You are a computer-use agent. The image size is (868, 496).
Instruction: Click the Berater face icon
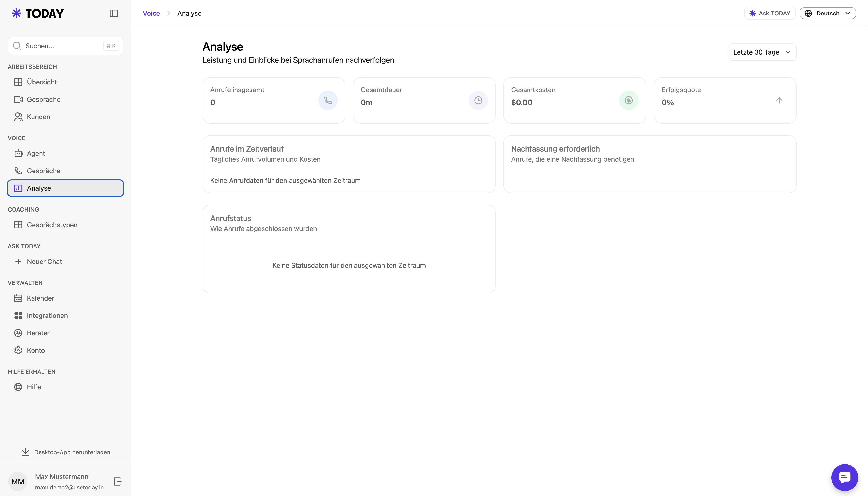18,333
